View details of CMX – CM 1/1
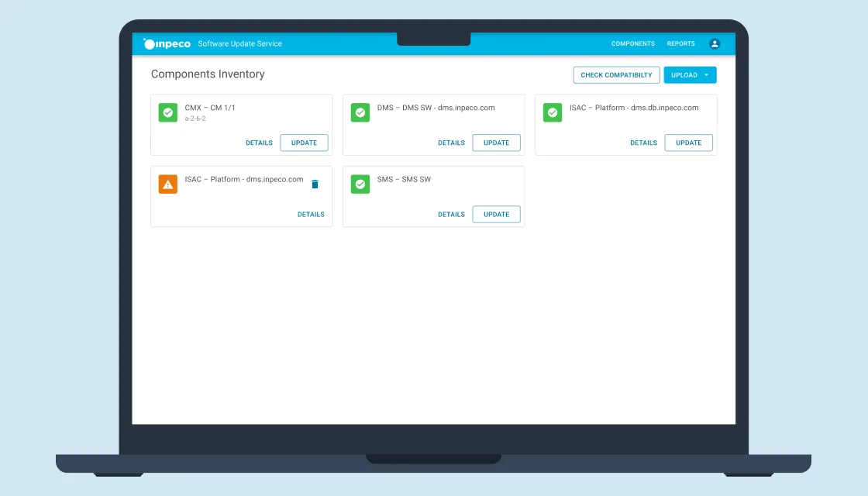The width and height of the screenshot is (868, 496). (x=259, y=143)
